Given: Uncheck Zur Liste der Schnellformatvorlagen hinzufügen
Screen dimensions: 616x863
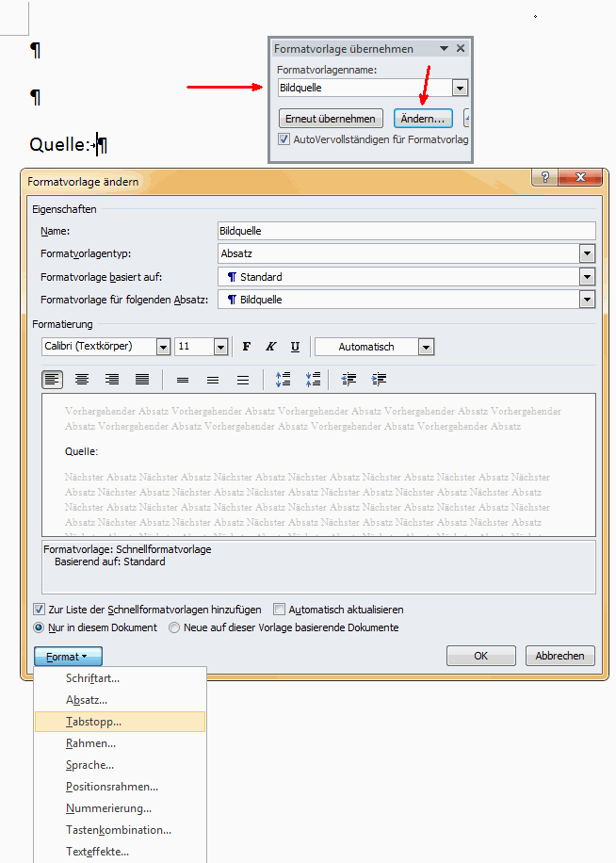Looking at the screenshot, I should tap(39, 610).
